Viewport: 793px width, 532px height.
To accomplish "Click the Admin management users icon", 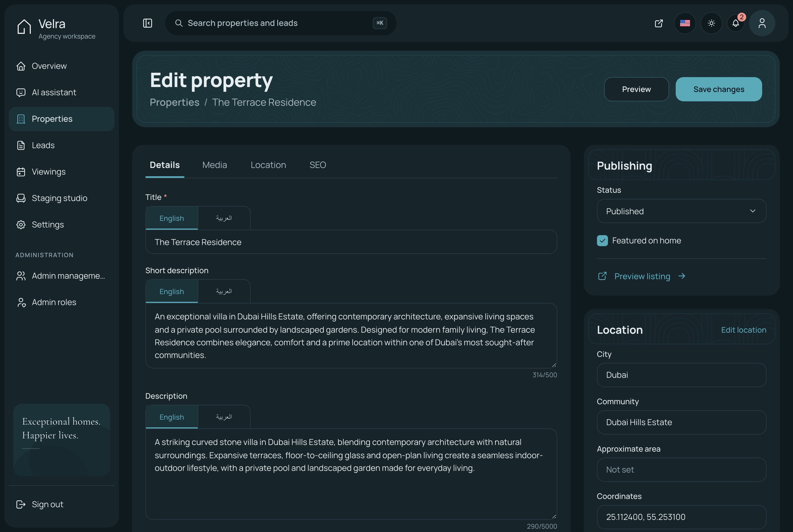I will [x=21, y=276].
